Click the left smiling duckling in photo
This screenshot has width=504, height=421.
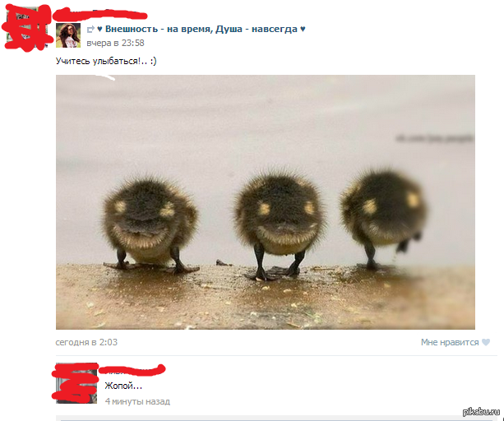pyautogui.click(x=150, y=223)
